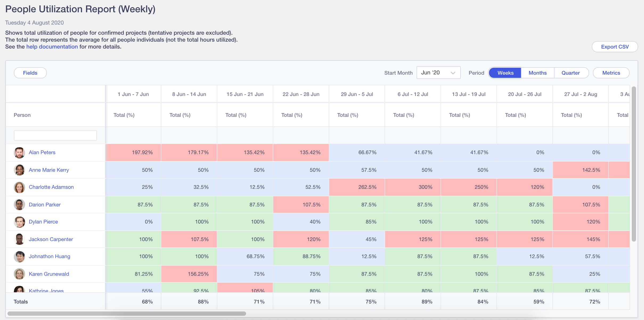This screenshot has height=320, width=644.
Task: Click Karen Grunewald's avatar
Action: (19, 274)
